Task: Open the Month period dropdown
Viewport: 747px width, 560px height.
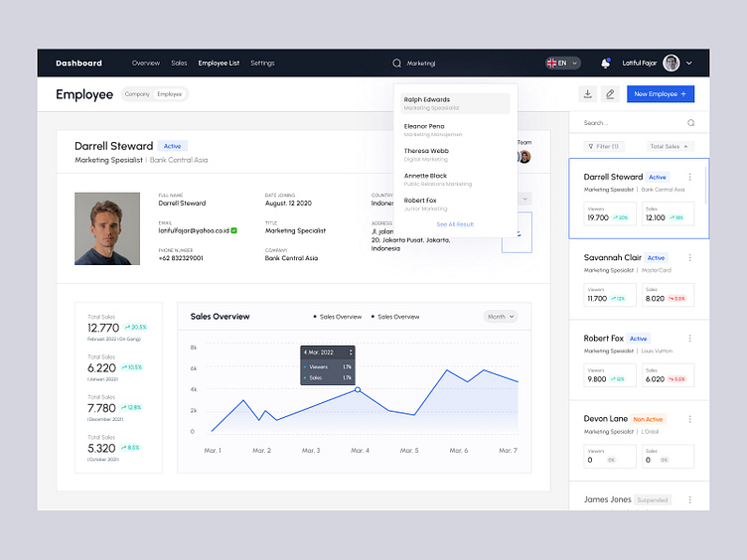Action: [501, 317]
